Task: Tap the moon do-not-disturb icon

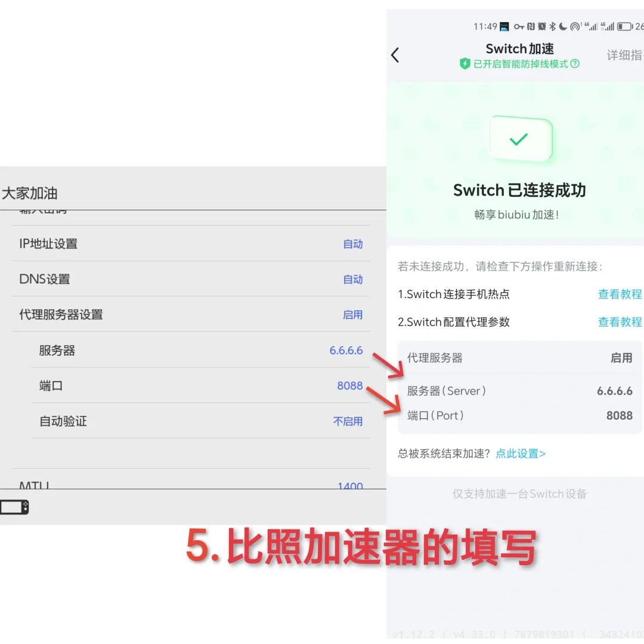Action: (563, 27)
